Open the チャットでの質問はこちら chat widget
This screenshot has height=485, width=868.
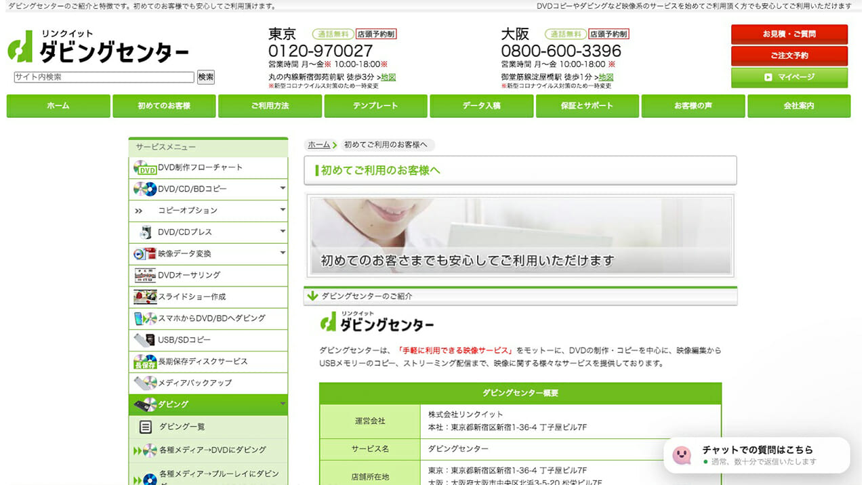click(756, 455)
